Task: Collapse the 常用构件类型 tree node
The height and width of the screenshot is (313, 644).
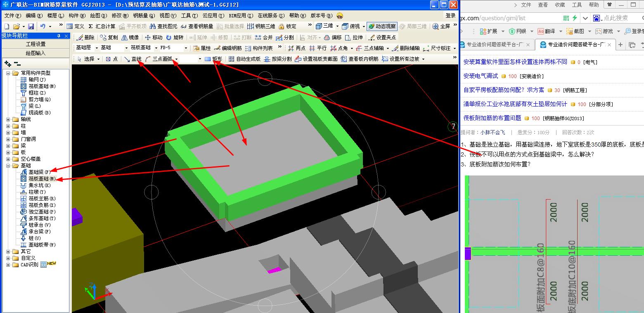Action: tap(8, 73)
